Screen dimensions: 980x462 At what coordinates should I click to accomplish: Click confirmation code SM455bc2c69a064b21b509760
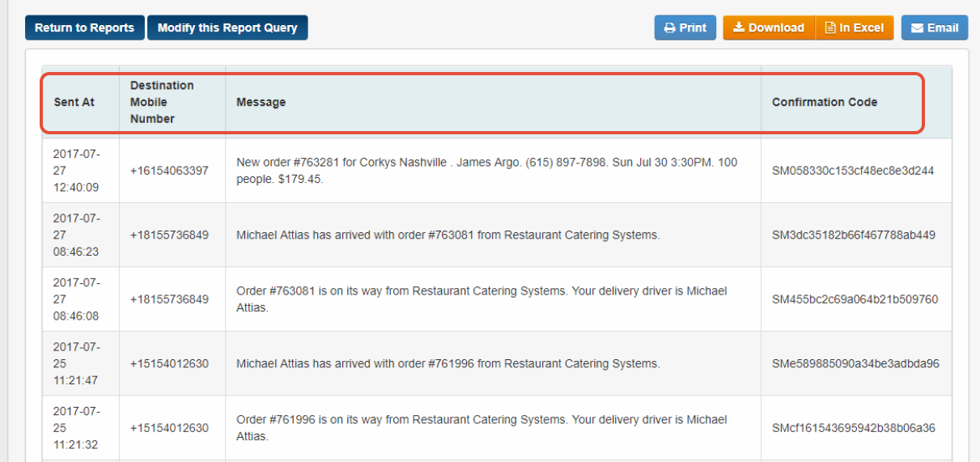pos(855,299)
